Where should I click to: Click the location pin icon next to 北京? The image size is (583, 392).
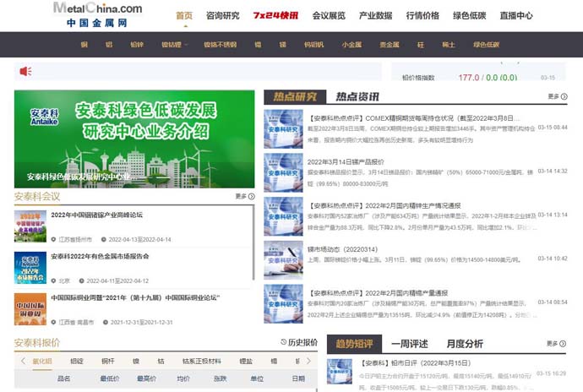pyautogui.click(x=53, y=280)
